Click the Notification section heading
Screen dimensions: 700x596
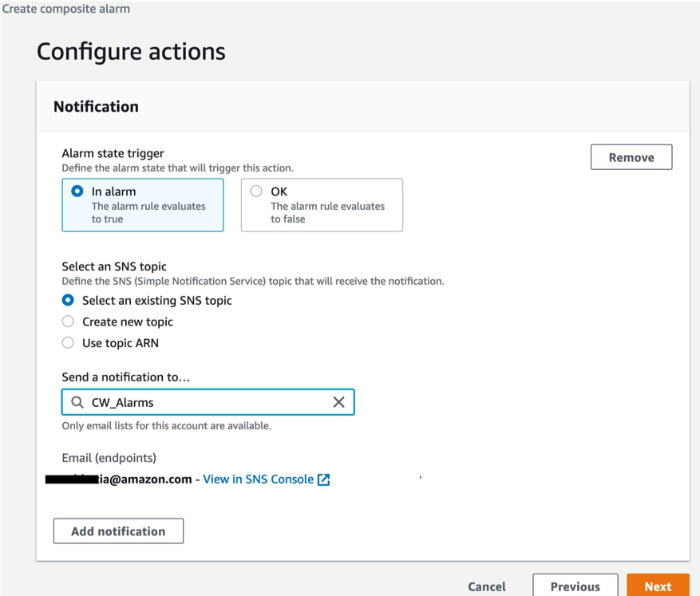[x=96, y=106]
